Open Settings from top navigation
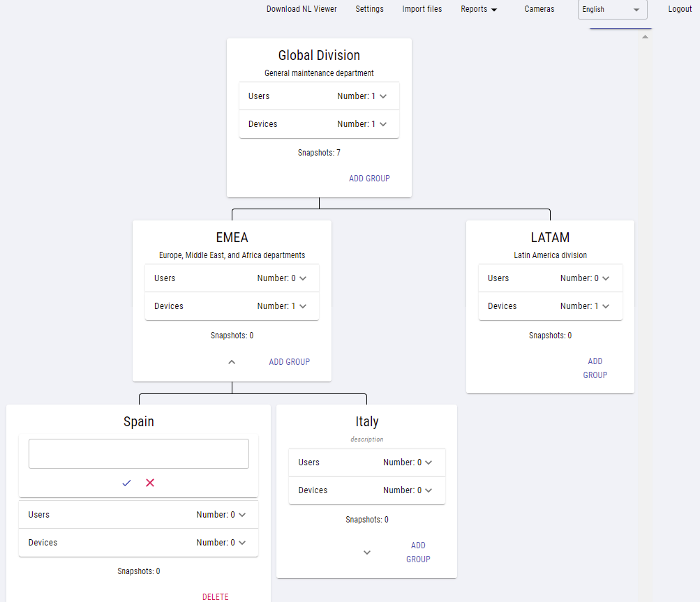Viewport: 700px width, 602px height. click(x=369, y=10)
